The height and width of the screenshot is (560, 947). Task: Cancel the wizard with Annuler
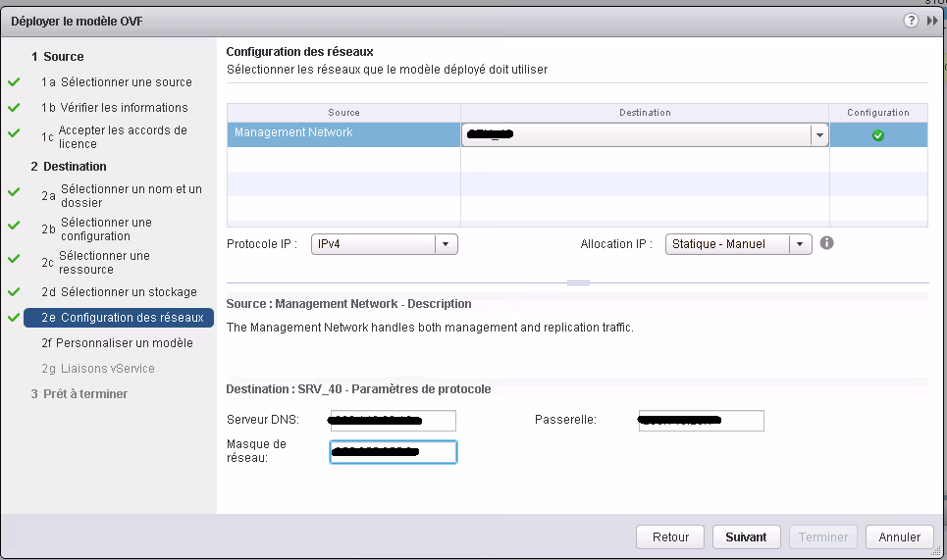click(x=899, y=537)
